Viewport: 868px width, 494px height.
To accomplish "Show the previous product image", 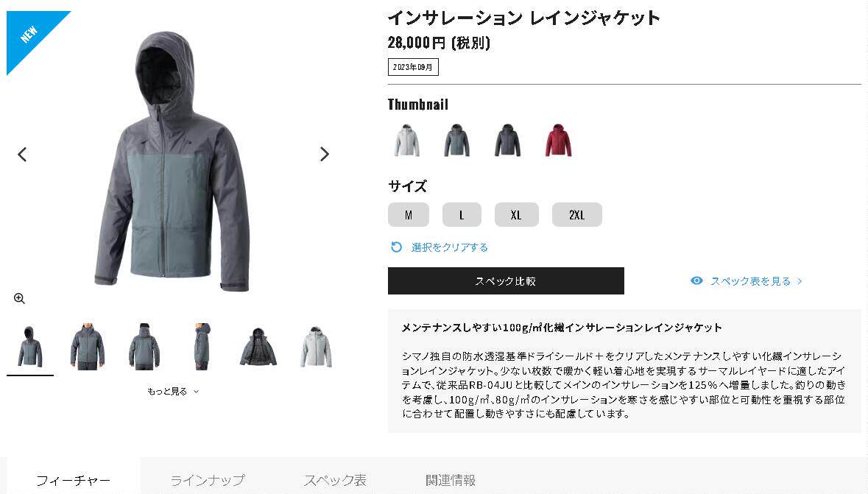I will [x=22, y=154].
